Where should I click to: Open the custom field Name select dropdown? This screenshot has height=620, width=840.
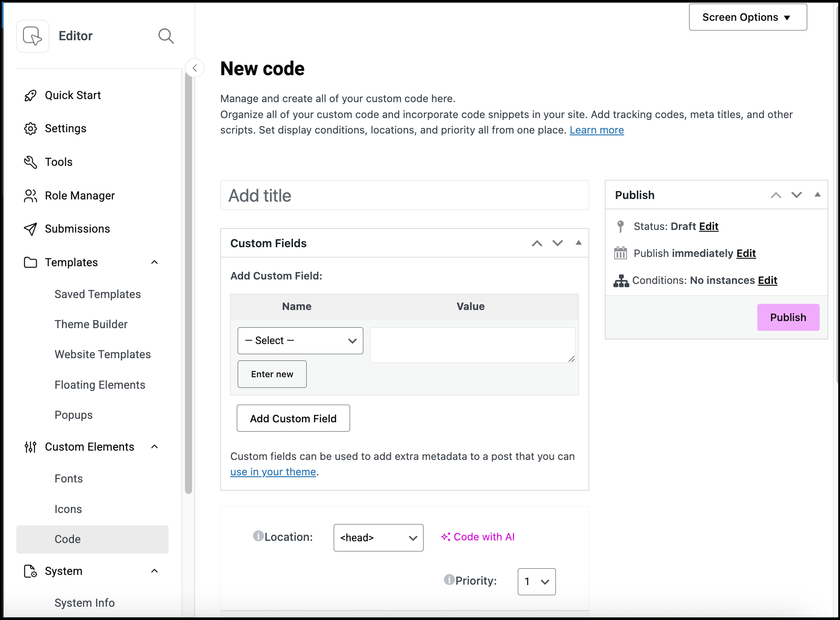pyautogui.click(x=300, y=341)
